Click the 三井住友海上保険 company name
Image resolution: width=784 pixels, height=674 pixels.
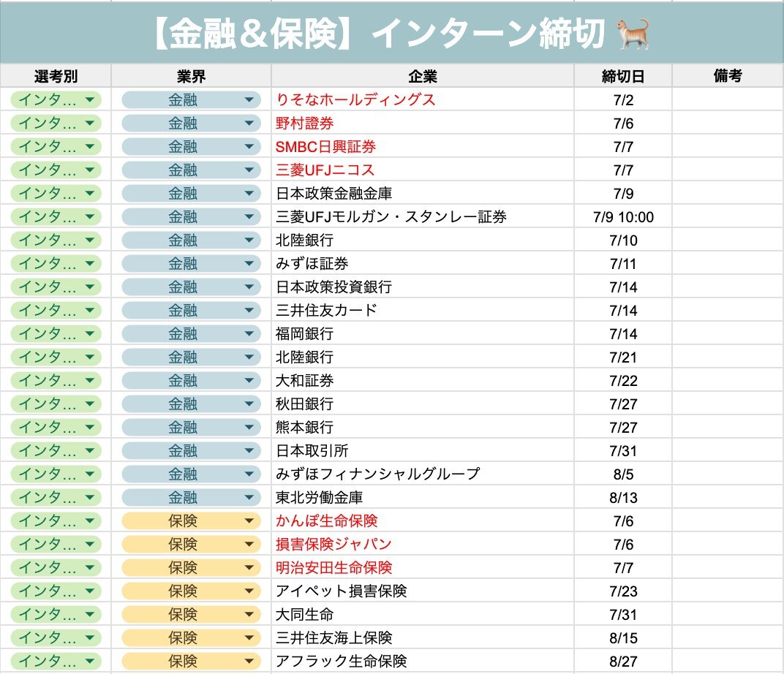tap(333, 637)
